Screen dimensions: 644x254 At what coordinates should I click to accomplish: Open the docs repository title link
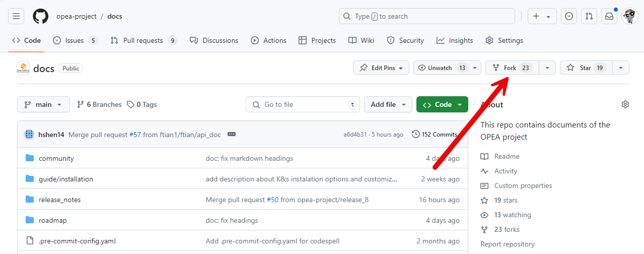44,68
